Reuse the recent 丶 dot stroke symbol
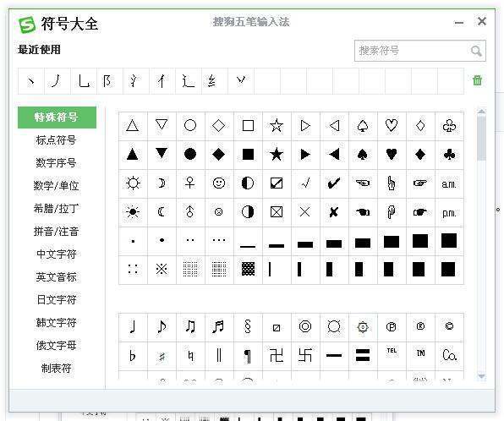This screenshot has height=421, width=504. point(30,81)
